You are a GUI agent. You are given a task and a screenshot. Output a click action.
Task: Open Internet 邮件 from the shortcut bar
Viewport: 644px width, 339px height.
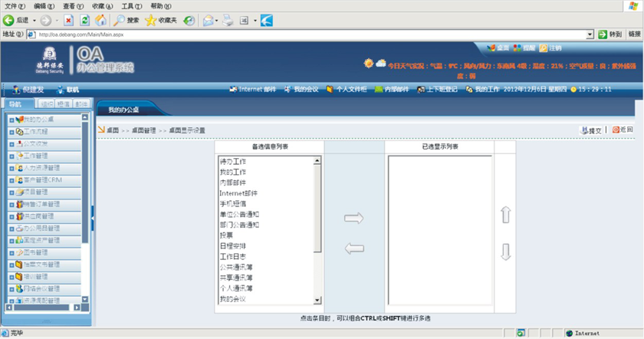tap(251, 89)
